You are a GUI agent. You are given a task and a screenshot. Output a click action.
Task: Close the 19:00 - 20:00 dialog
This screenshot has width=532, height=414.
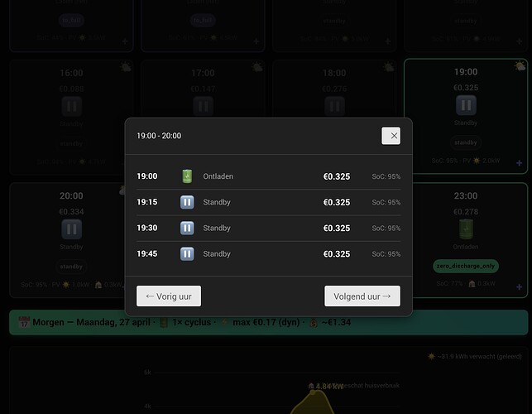pyautogui.click(x=391, y=136)
